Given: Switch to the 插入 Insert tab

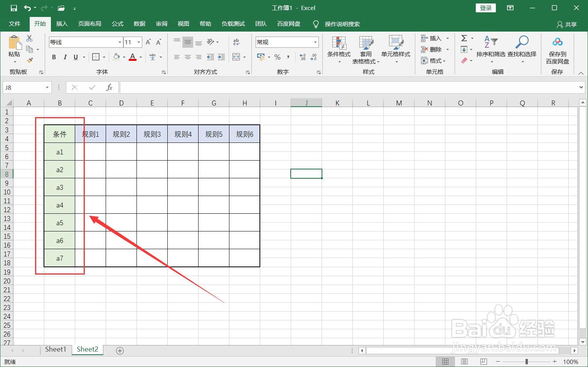Looking at the screenshot, I should click(x=62, y=24).
